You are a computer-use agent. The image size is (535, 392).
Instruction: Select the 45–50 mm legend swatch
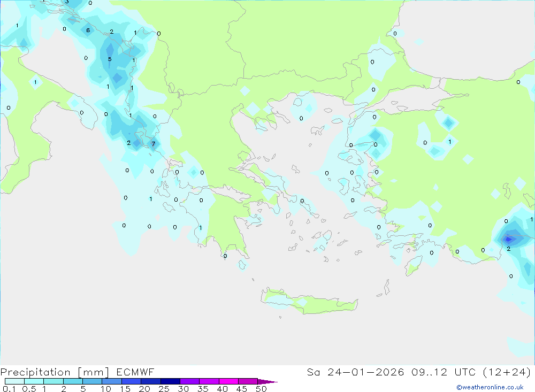248,381
